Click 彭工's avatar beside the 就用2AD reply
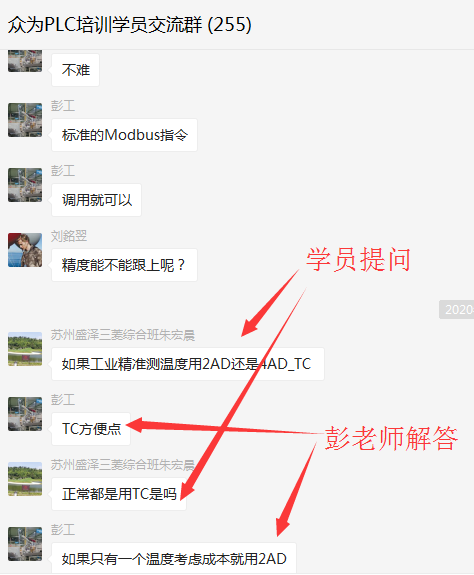The height and width of the screenshot is (575, 474). click(x=25, y=544)
